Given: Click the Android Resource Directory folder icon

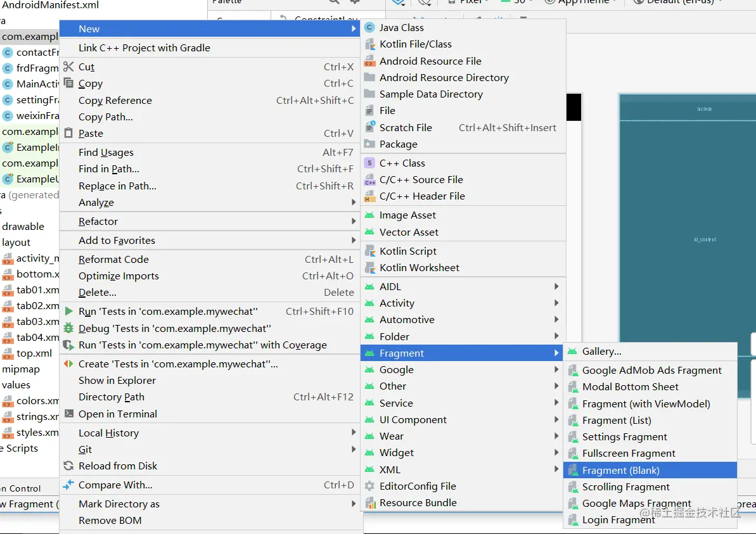Looking at the screenshot, I should coord(370,77).
